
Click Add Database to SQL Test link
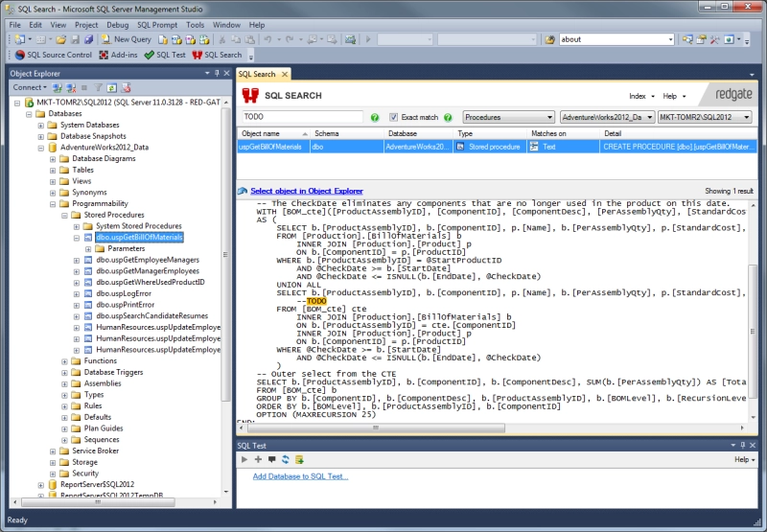tap(300, 476)
